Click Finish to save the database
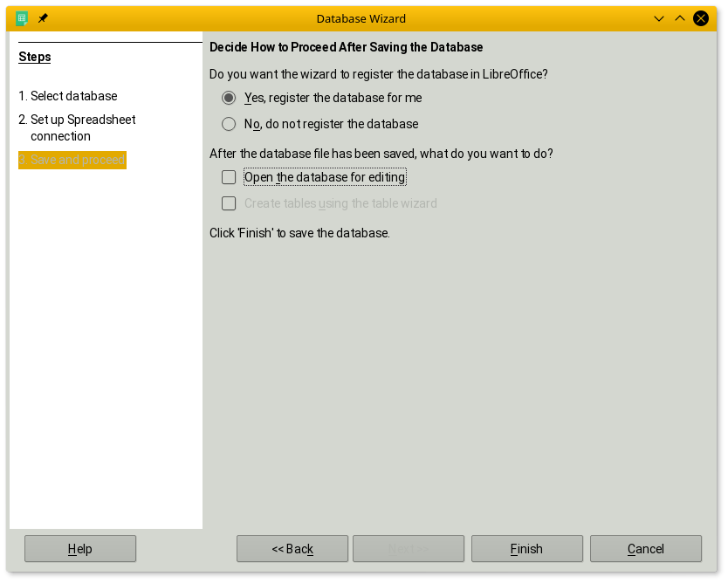The width and height of the screenshot is (728, 583). (526, 549)
